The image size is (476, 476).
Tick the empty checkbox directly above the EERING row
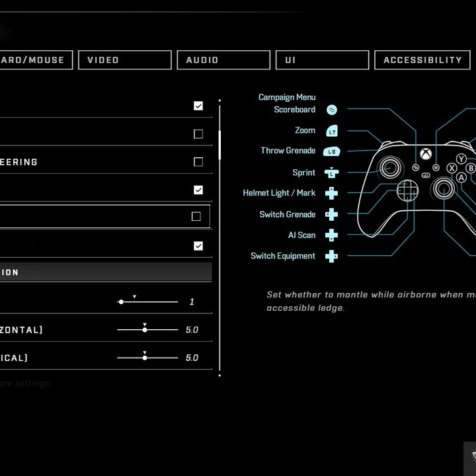point(198,134)
